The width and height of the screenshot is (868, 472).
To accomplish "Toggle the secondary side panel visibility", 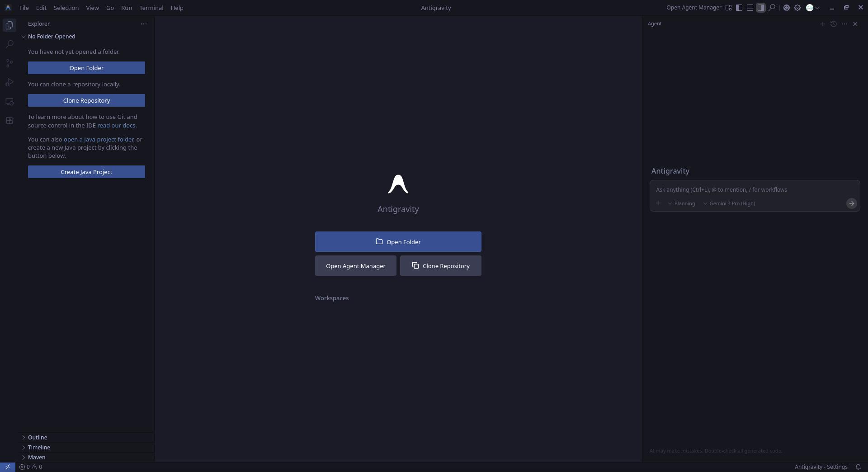I will pyautogui.click(x=761, y=8).
